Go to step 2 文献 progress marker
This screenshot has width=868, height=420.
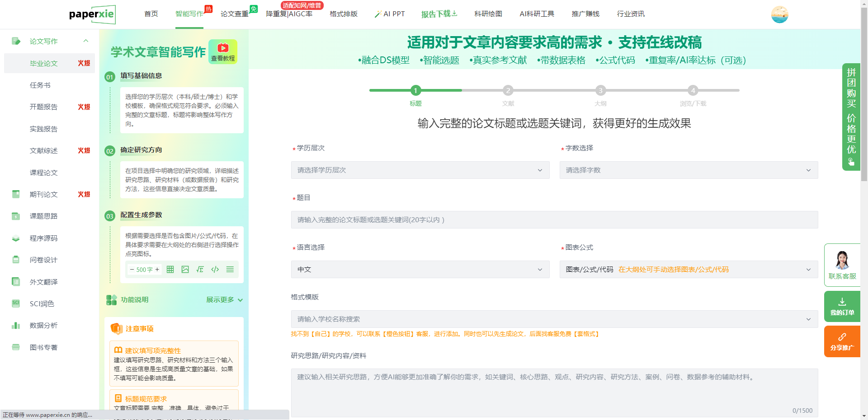[x=508, y=90]
